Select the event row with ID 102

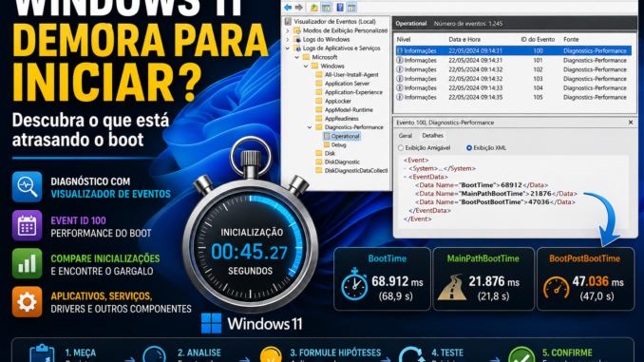coord(513,69)
